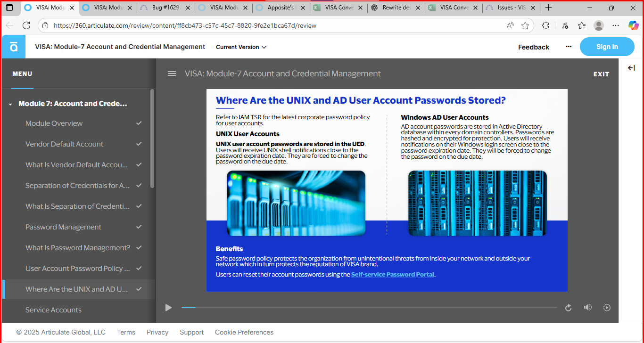Viewport: 644px width, 343px height.
Task: View site information lock icon
Action: (45, 25)
